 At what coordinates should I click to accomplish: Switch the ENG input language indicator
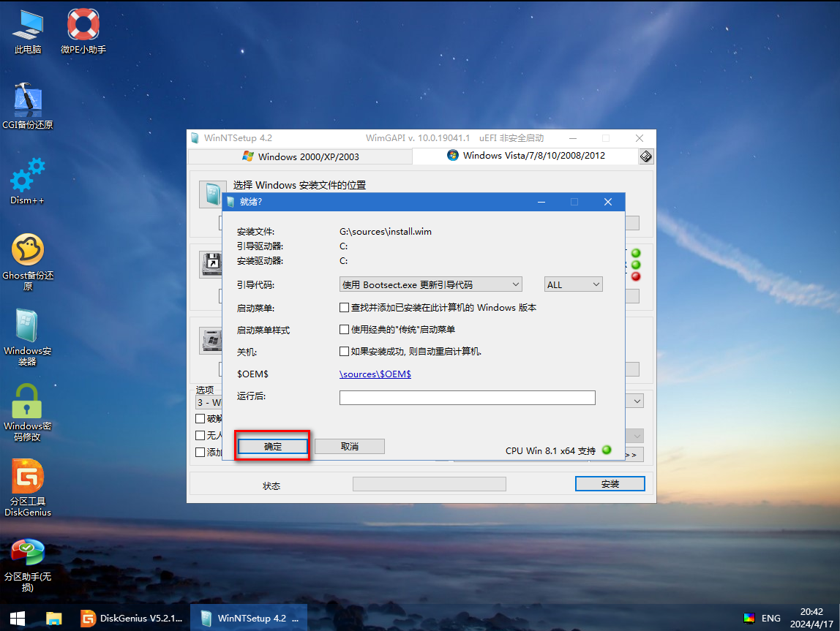tap(771, 618)
